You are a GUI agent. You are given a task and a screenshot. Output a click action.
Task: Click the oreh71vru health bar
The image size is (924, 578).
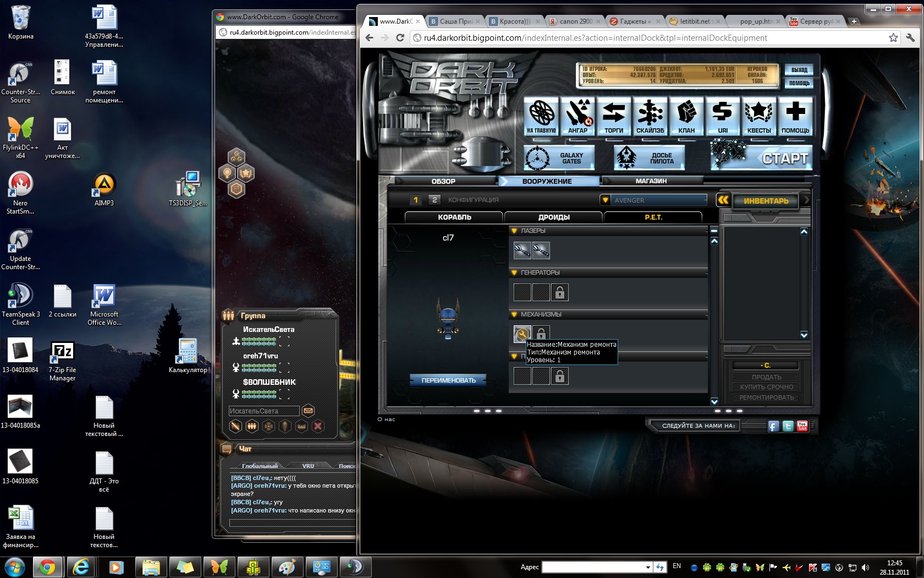tap(258, 368)
